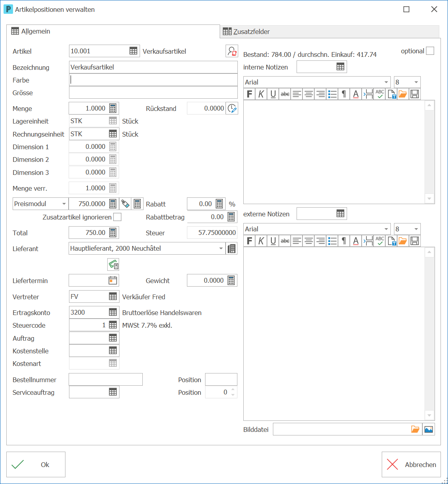Open the Ertragskonto lookup icon
The width and height of the screenshot is (448, 484).
click(x=113, y=312)
